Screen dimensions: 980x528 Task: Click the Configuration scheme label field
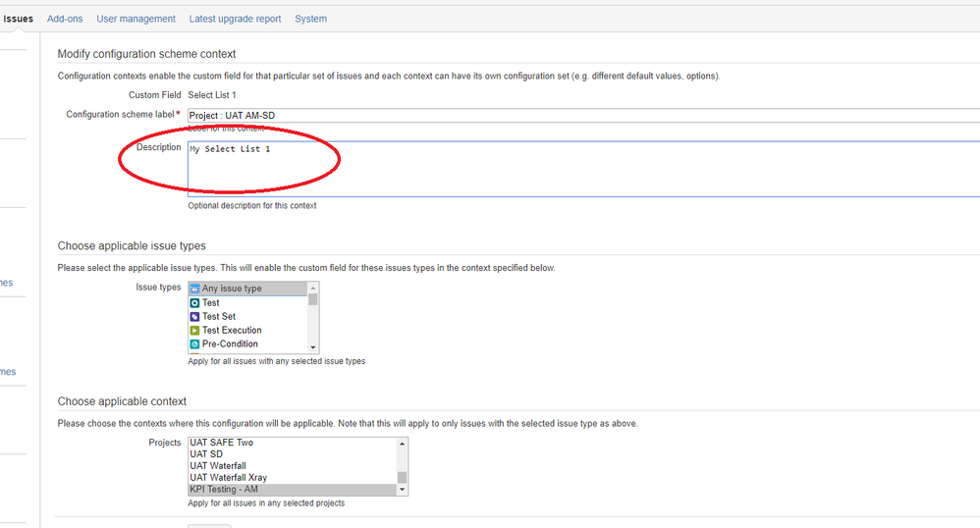point(583,115)
